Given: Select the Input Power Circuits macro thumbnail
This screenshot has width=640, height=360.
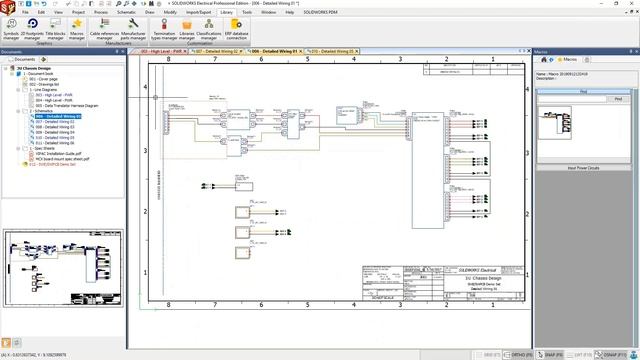Looking at the screenshot, I should pyautogui.click(x=555, y=122).
